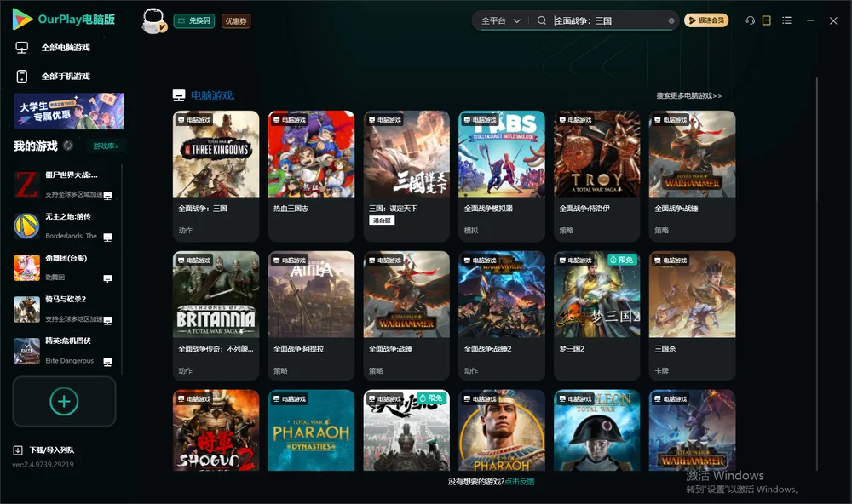Click the search magnifier icon

click(x=541, y=20)
